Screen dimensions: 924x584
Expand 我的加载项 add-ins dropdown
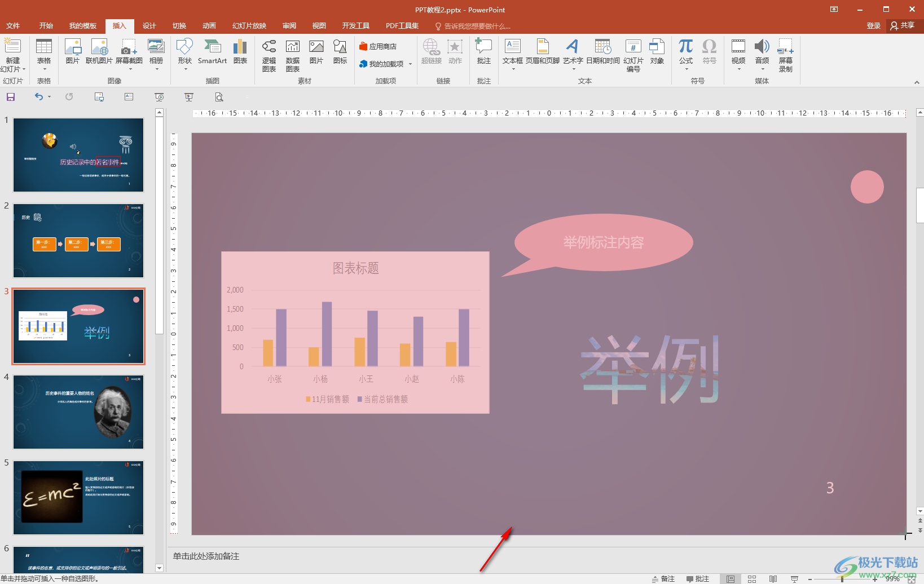(x=410, y=64)
